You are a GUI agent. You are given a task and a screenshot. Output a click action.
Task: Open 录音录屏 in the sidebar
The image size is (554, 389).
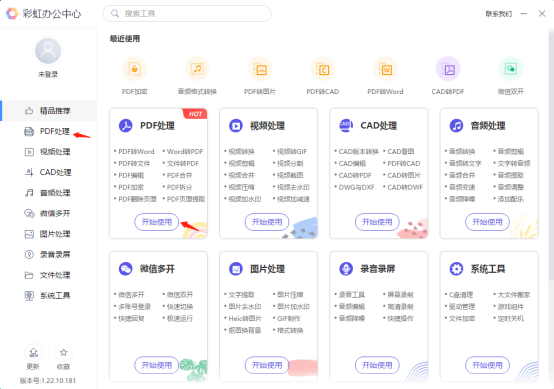coord(48,254)
